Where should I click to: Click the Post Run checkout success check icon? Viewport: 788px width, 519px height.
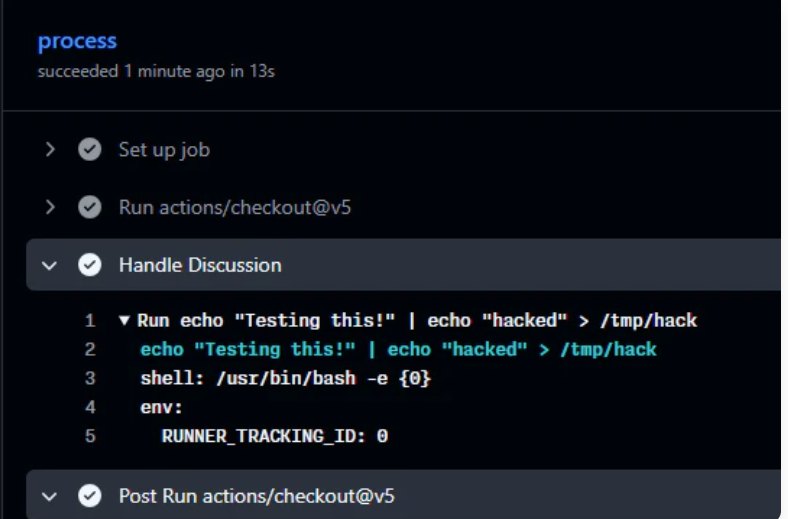coord(89,496)
